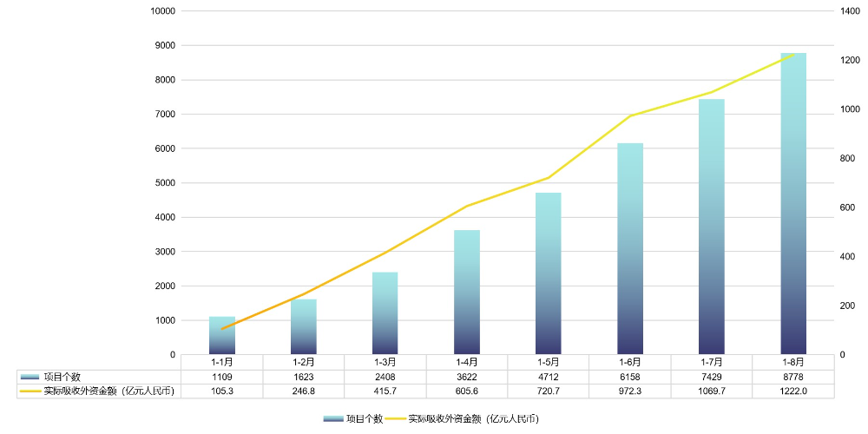Select the 项目个数 row header in table
Image resolution: width=868 pixels, height=434 pixels.
(62, 377)
